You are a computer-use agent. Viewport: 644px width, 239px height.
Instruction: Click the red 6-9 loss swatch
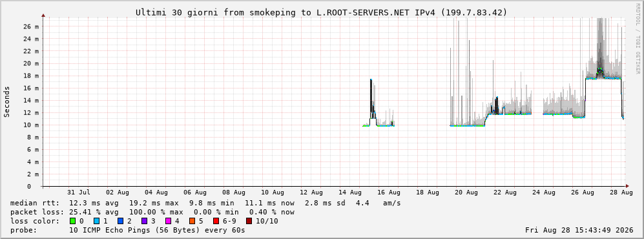[216, 222]
